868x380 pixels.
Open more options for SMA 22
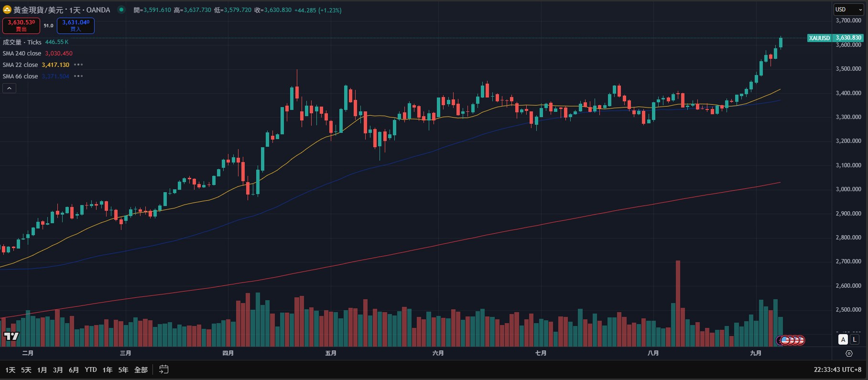pyautogui.click(x=79, y=65)
